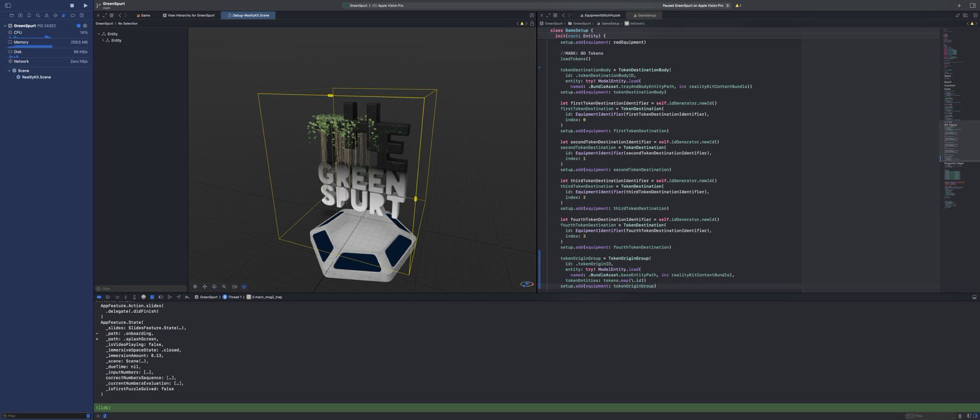Switch to the Game tab
Image resolution: width=980 pixels, height=420 pixels.
pos(143,15)
